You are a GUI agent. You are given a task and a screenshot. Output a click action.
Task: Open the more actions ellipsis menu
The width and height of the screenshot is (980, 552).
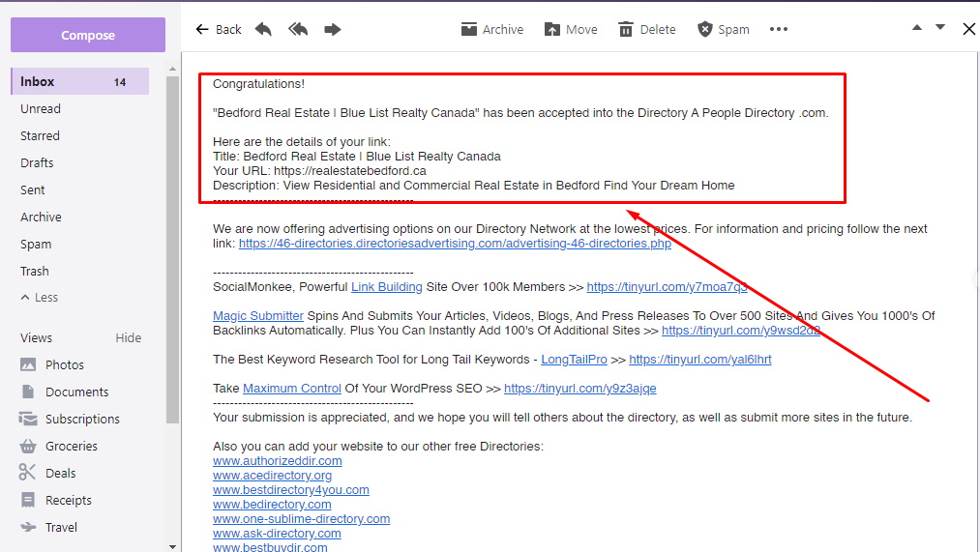pyautogui.click(x=779, y=29)
